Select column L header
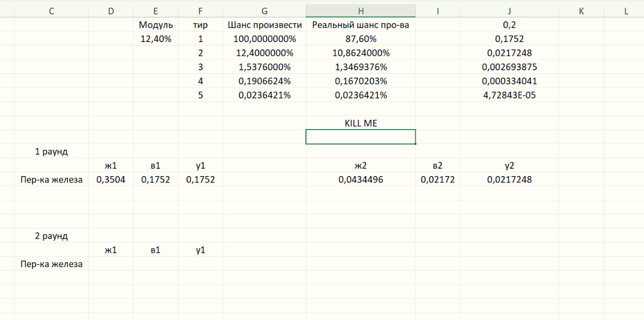Viewport: 644px width, 320px height. pos(626,11)
